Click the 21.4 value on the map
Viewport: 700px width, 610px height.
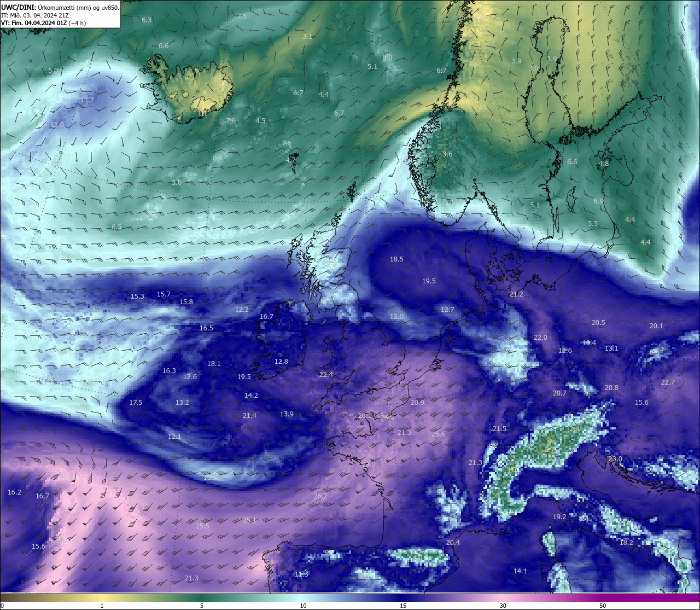249,416
